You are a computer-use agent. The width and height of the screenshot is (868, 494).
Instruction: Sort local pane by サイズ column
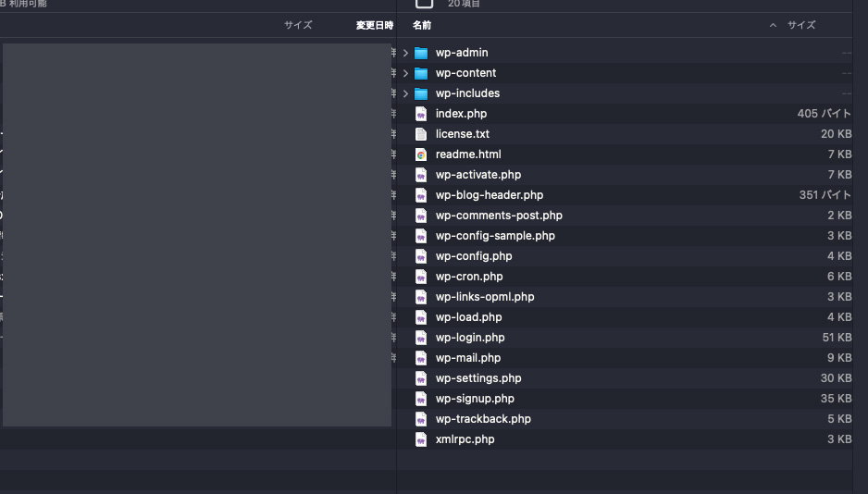pyautogui.click(x=298, y=26)
